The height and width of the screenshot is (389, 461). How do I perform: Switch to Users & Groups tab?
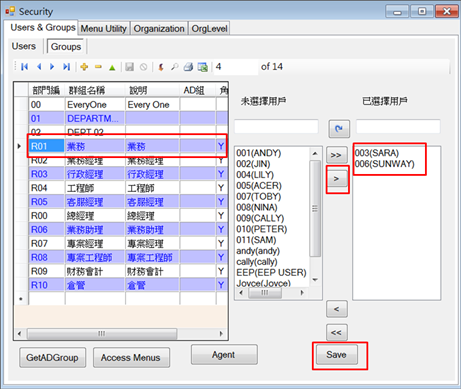pos(42,27)
